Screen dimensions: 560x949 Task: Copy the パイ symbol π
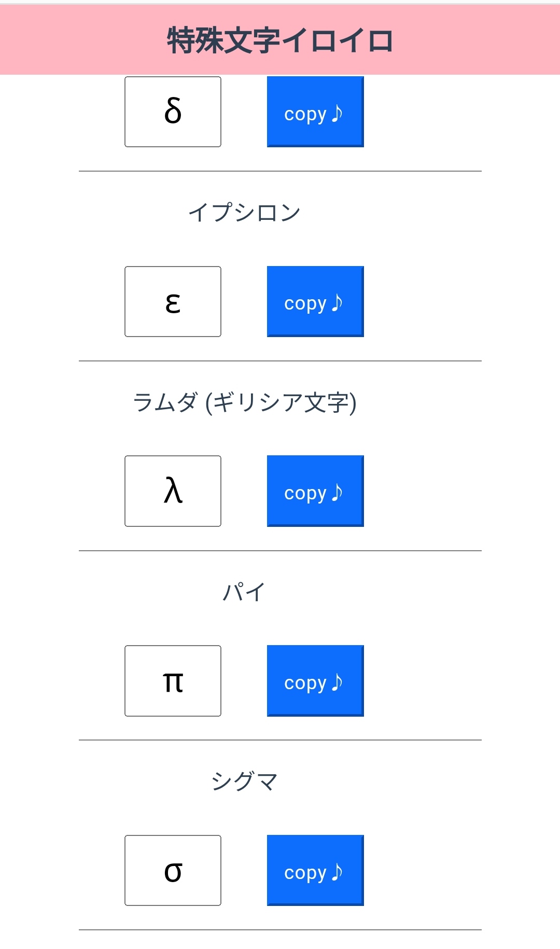(315, 680)
